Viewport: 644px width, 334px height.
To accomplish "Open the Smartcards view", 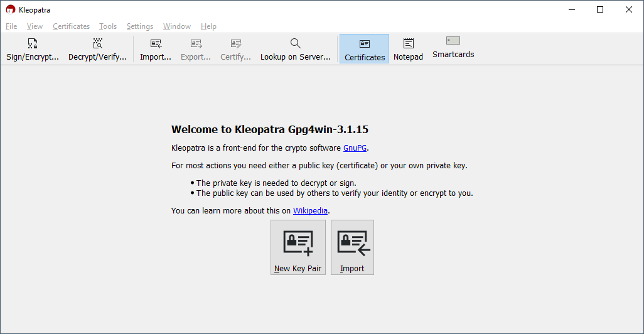I will [453, 47].
